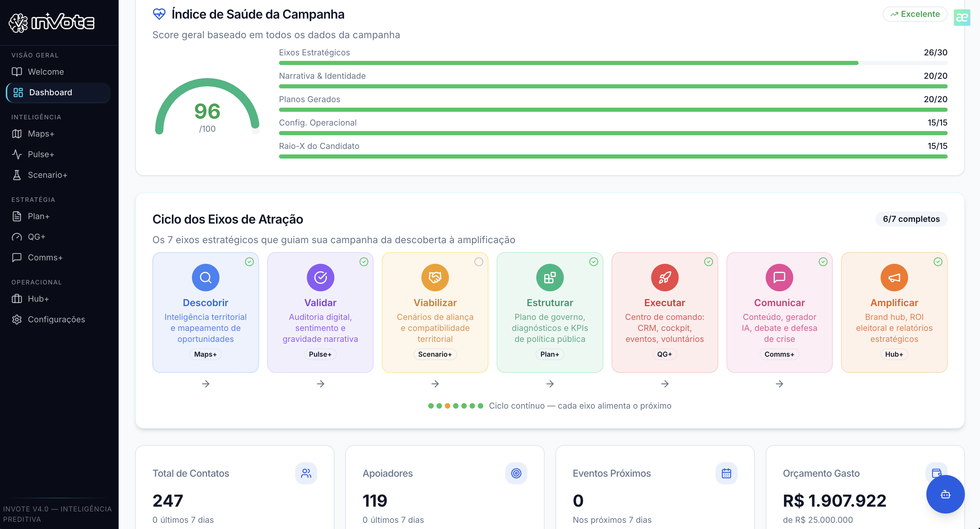Click the arrow below the Comunicar card
Image resolution: width=980 pixels, height=529 pixels.
click(x=779, y=384)
